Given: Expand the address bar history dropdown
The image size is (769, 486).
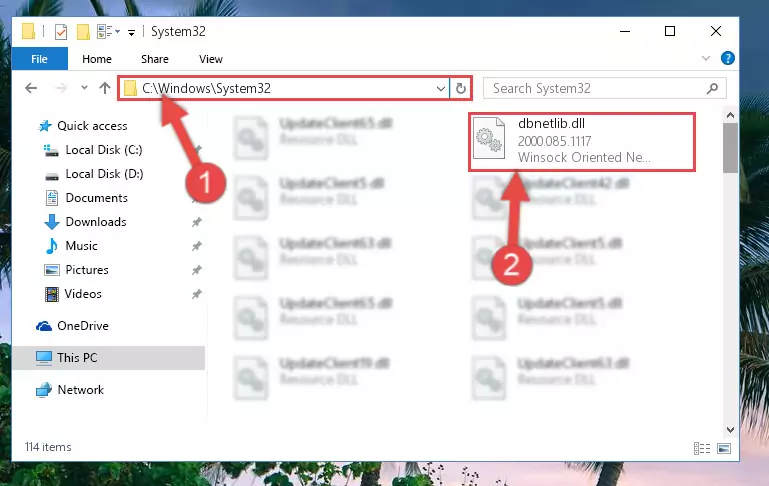Looking at the screenshot, I should pos(440,89).
